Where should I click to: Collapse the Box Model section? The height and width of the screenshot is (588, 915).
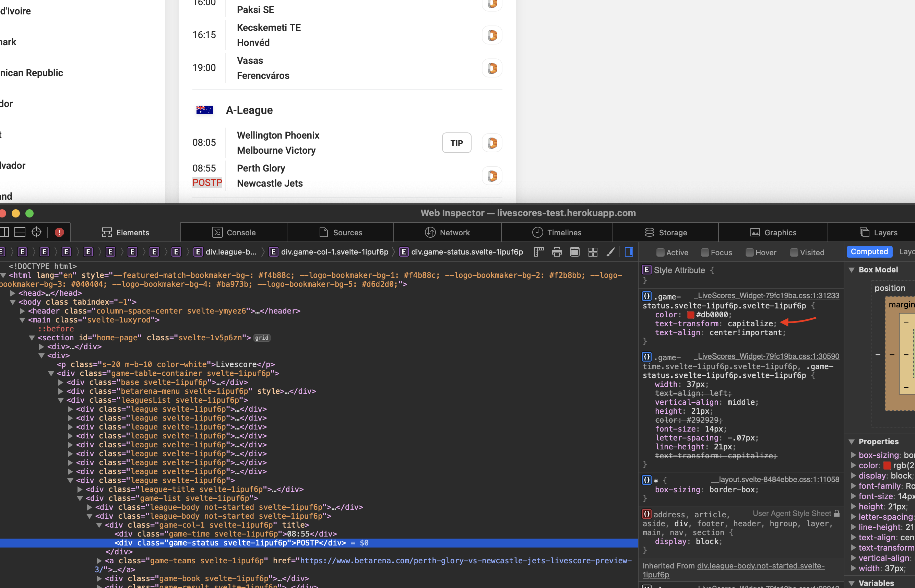(x=852, y=270)
